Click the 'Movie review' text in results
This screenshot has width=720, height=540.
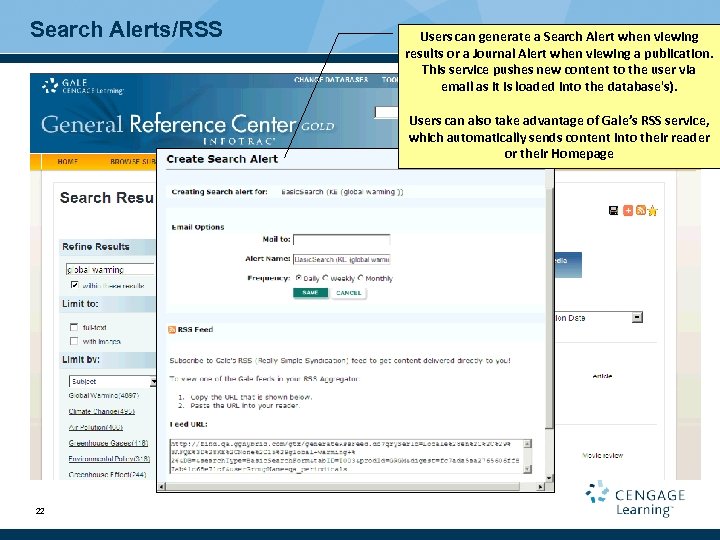[602, 456]
